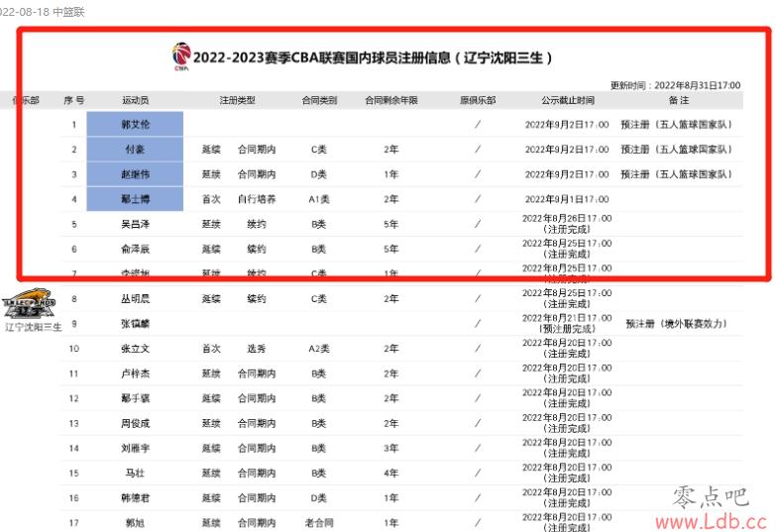The width and height of the screenshot is (776, 532).
Task: Click the Liaoning team logo at the left
Action: click(29, 303)
